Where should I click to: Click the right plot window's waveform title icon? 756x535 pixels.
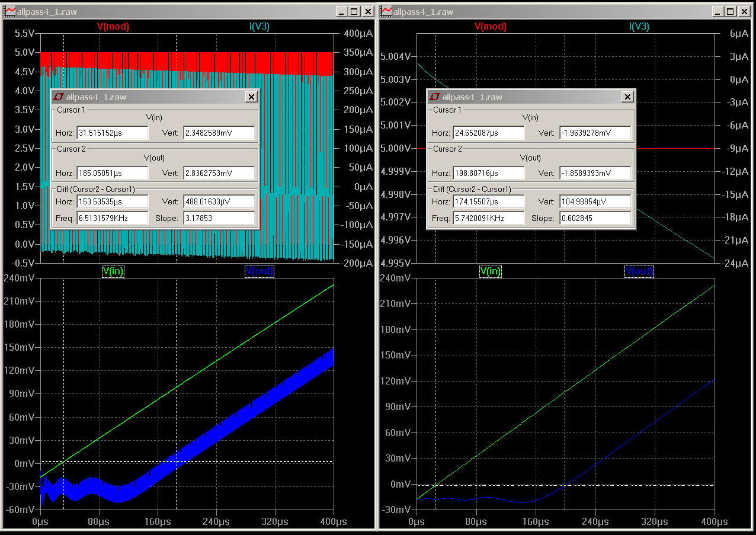point(386,11)
